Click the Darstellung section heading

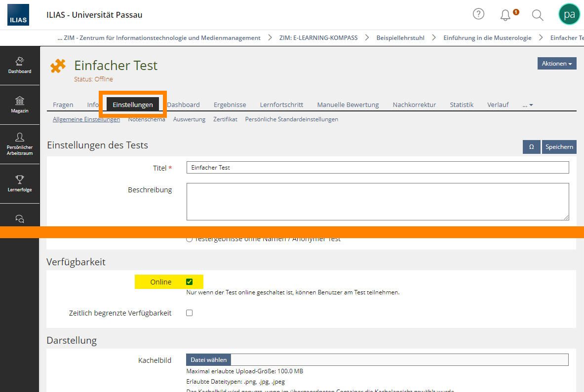[72, 340]
